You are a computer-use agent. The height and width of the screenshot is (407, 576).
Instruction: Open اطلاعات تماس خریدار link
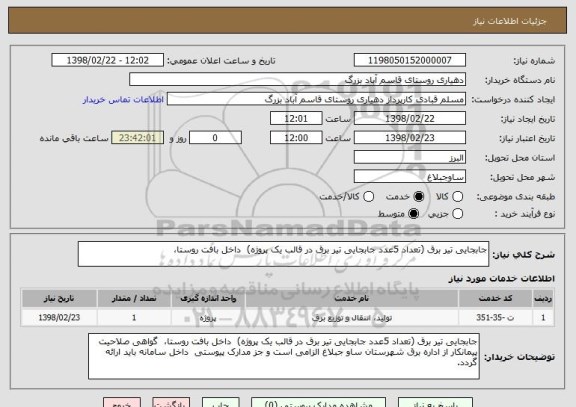click(123, 100)
